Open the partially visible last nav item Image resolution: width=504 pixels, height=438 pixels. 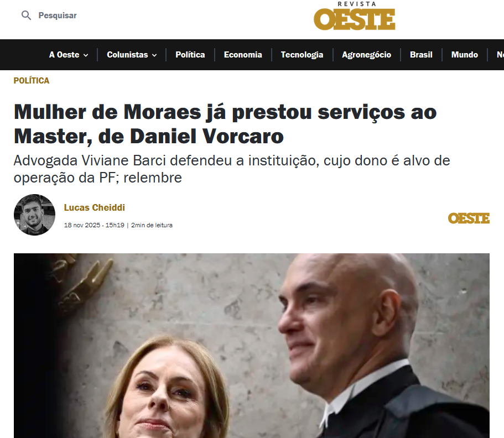[x=500, y=55]
